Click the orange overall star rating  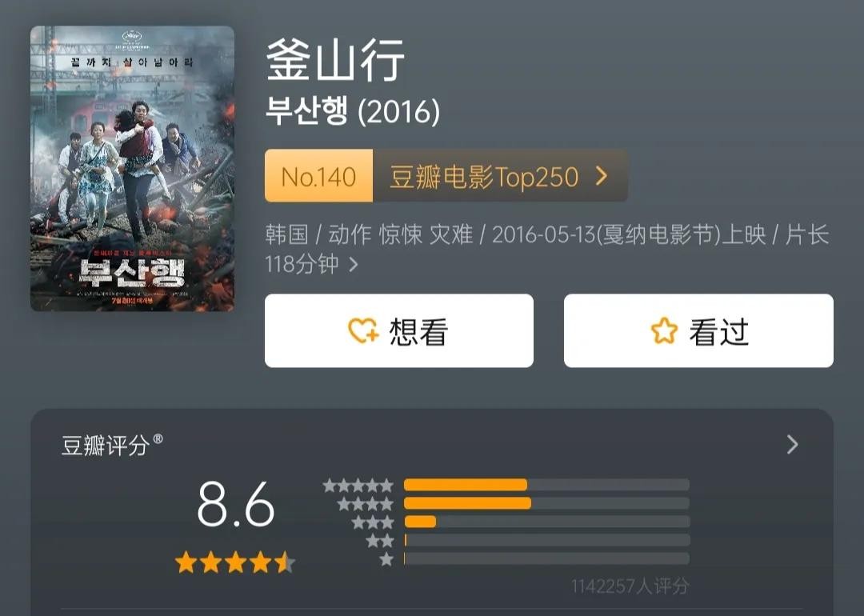(x=235, y=562)
